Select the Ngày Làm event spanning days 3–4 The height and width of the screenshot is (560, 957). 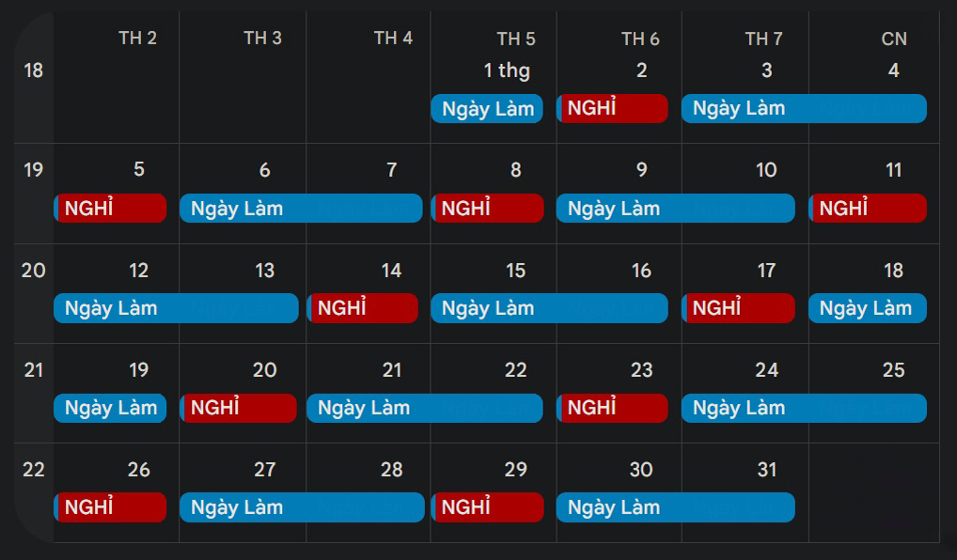pyautogui.click(x=804, y=109)
